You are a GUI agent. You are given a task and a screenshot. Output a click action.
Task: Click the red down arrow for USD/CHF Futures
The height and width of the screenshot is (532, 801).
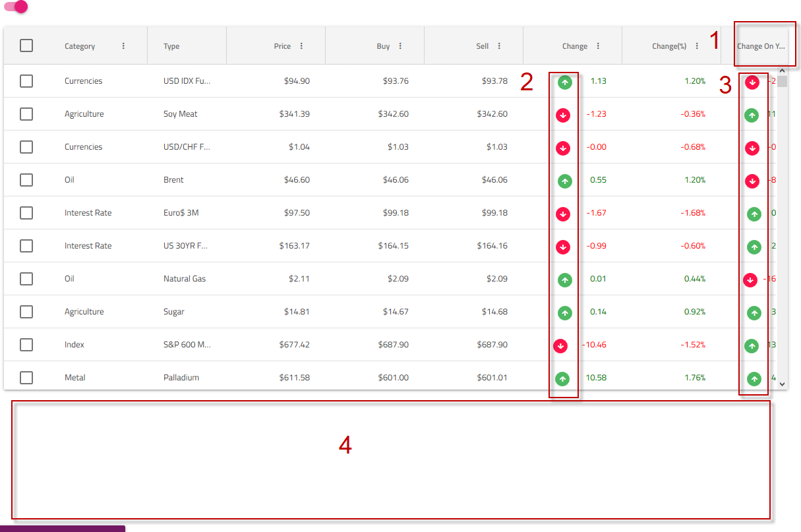coord(564,148)
